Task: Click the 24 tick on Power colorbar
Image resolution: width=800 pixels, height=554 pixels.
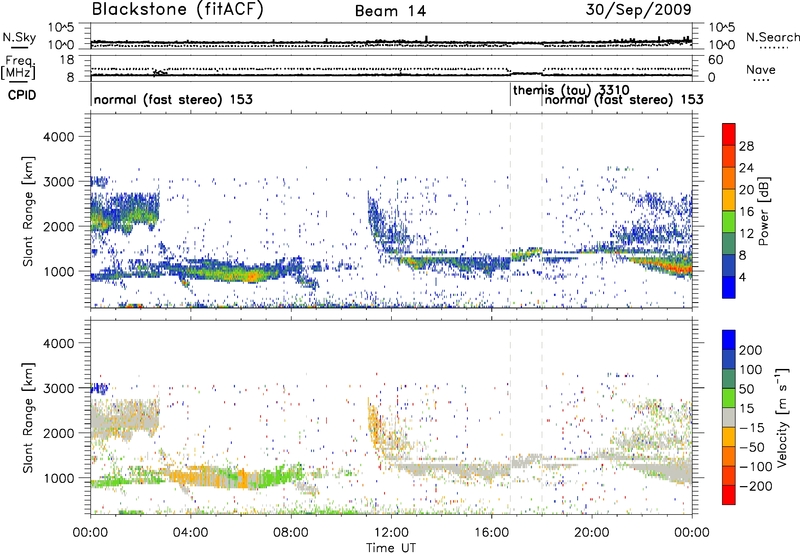Action: coord(746,168)
